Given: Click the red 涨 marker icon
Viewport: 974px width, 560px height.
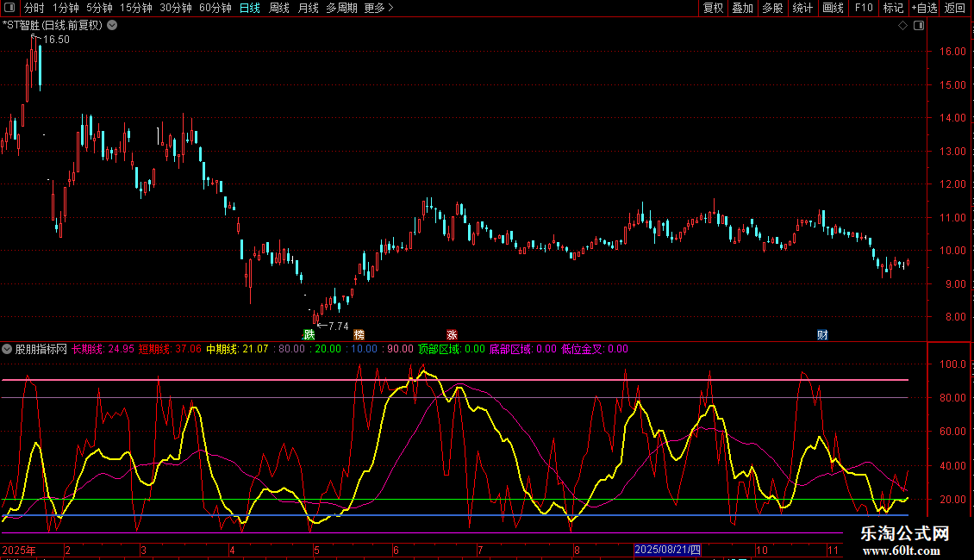Looking at the screenshot, I should point(452,334).
